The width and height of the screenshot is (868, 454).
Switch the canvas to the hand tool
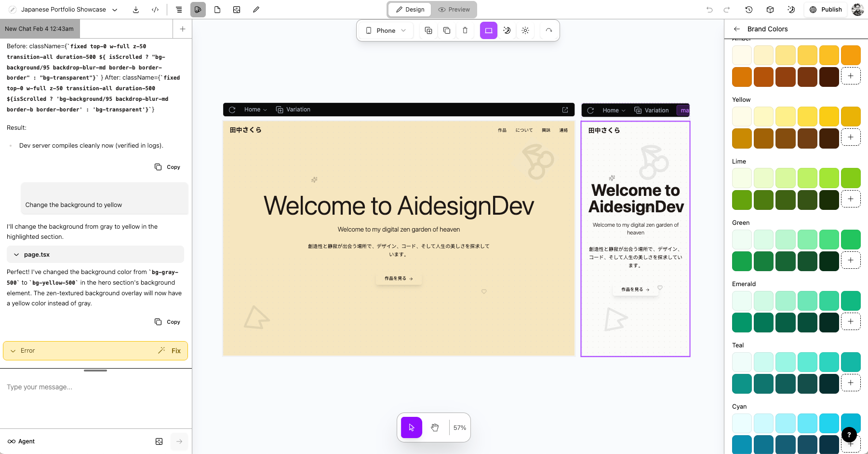(435, 427)
